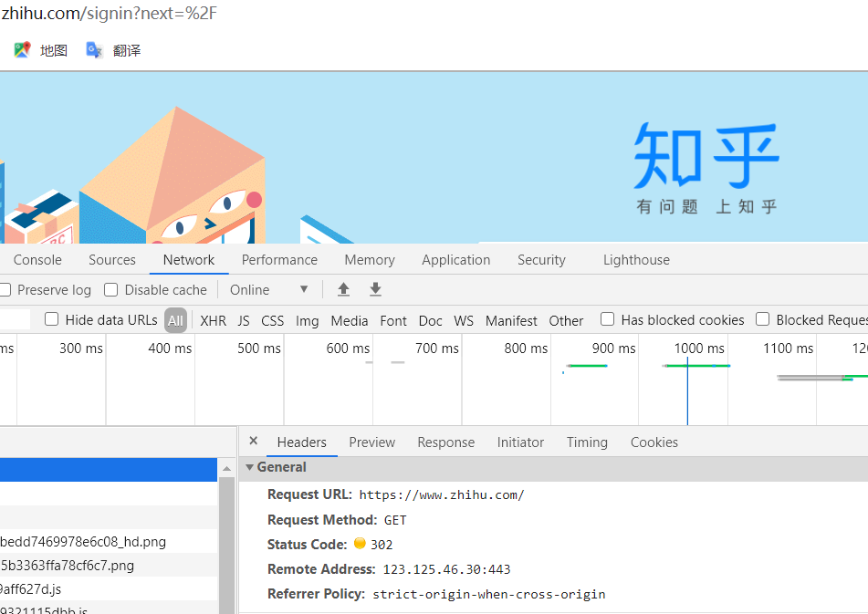The height and width of the screenshot is (614, 868).
Task: Show only JS requests
Action: 244,320
